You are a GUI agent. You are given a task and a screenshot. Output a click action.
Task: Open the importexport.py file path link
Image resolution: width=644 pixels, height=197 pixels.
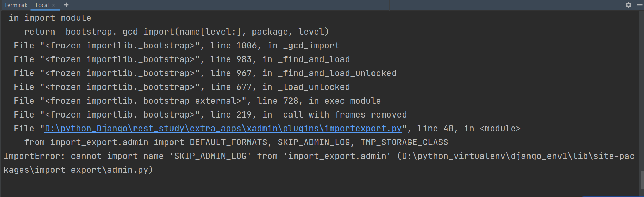click(223, 129)
